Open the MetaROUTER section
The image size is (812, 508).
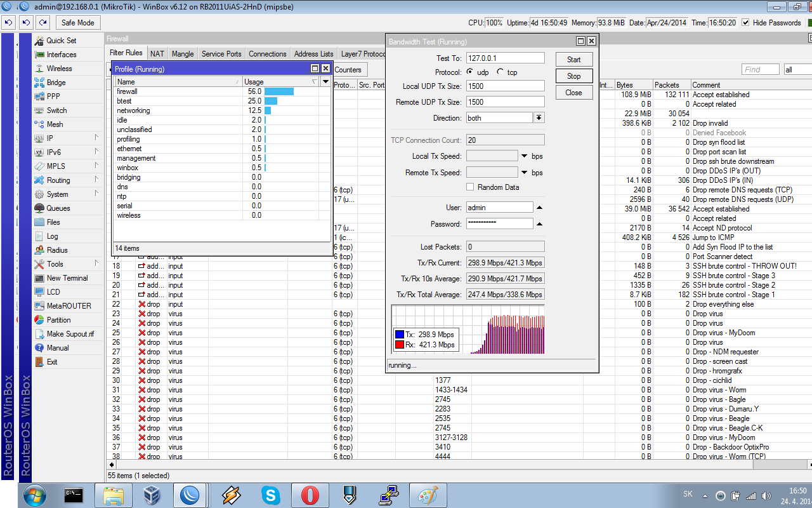click(69, 306)
